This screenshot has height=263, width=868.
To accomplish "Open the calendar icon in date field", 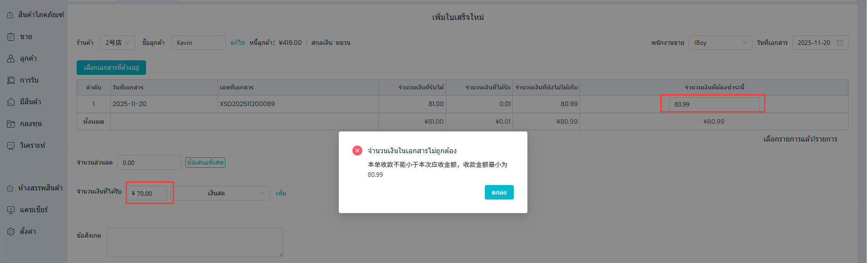I will pos(840,43).
